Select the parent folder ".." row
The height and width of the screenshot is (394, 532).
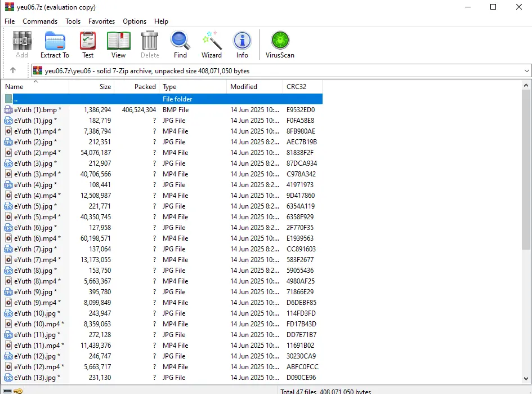[x=162, y=99]
